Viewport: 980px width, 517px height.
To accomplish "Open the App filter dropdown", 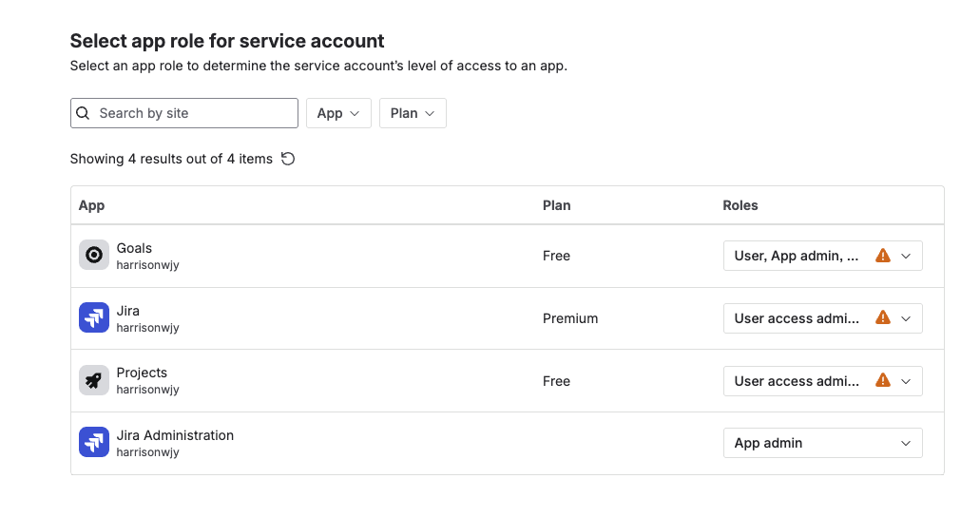I will pyautogui.click(x=338, y=113).
